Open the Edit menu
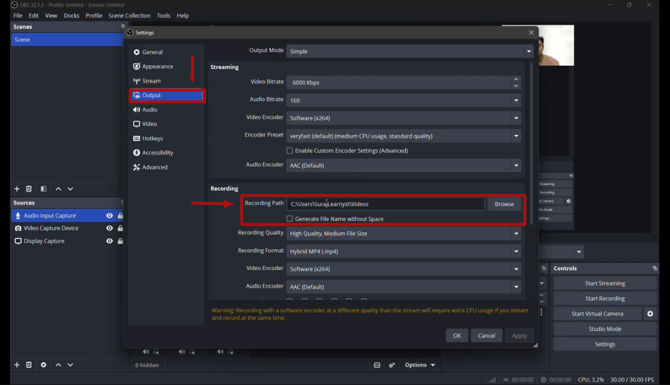670x385 pixels. pyautogui.click(x=33, y=15)
